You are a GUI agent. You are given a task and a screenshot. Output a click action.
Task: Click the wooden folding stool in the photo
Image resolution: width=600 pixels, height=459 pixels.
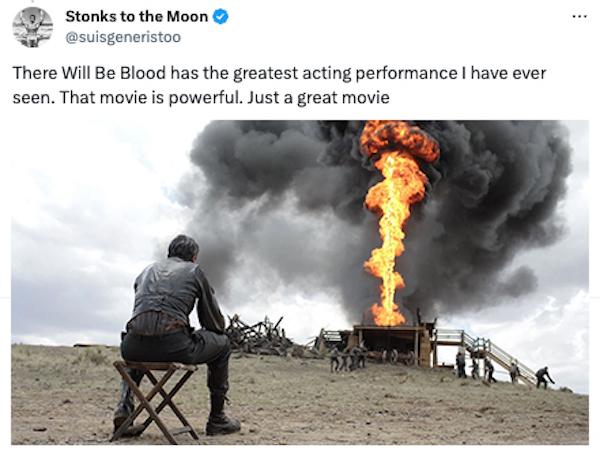pos(155,400)
